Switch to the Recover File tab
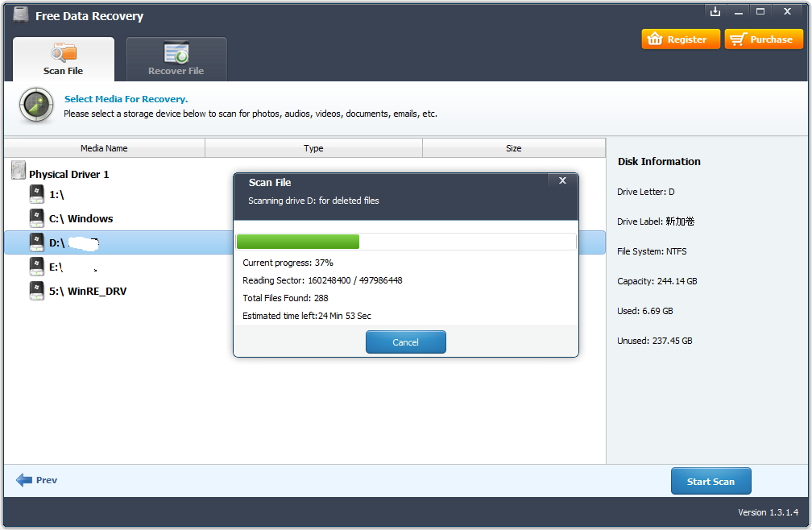 tap(176, 59)
